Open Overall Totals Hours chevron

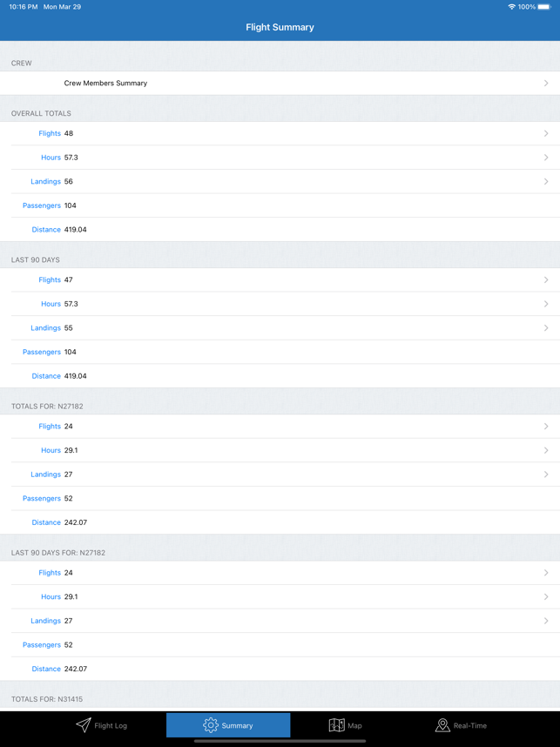(546, 158)
